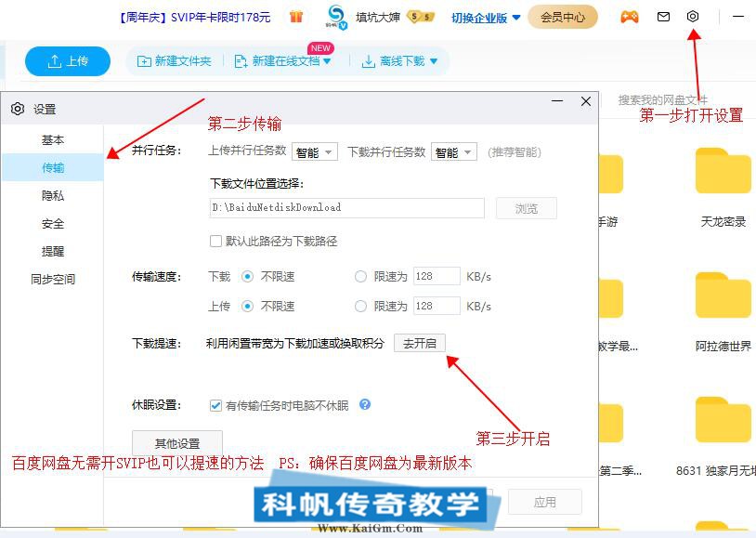This screenshot has height=538, width=756.
Task: Open the game controller icon
Action: [x=629, y=17]
